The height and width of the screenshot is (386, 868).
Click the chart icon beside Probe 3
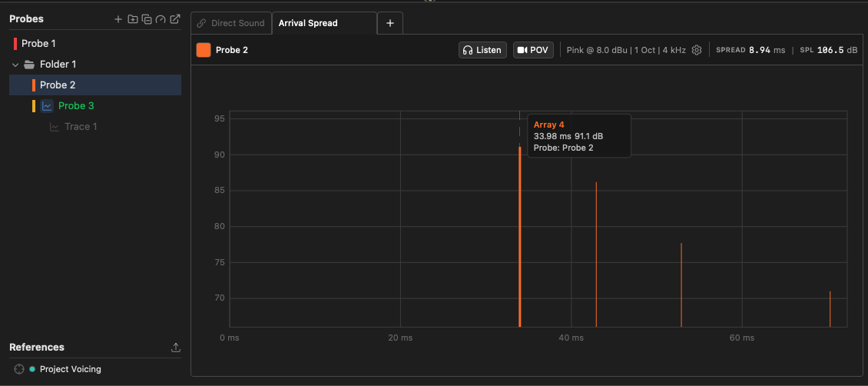[47, 106]
